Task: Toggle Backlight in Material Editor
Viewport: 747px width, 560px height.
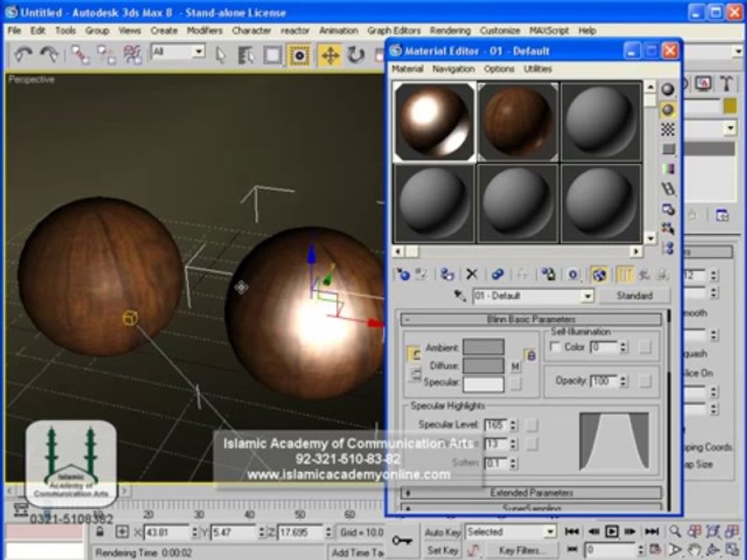Action: pyautogui.click(x=668, y=110)
